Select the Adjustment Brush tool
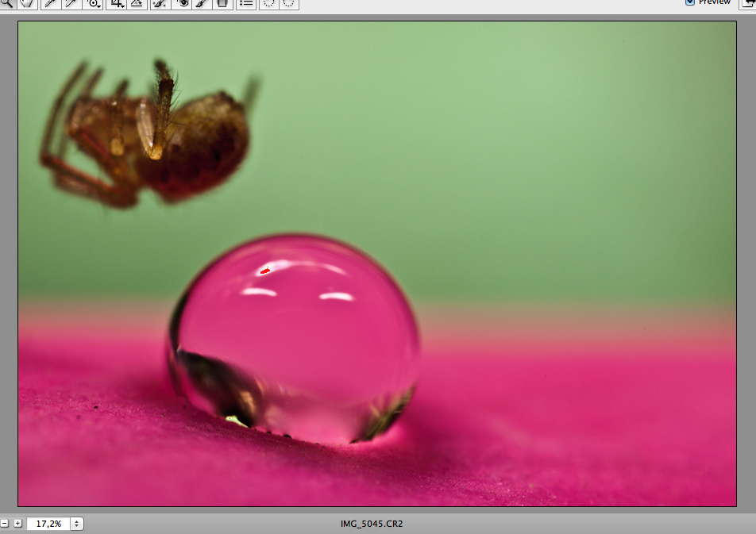This screenshot has height=534, width=756. [202, 3]
